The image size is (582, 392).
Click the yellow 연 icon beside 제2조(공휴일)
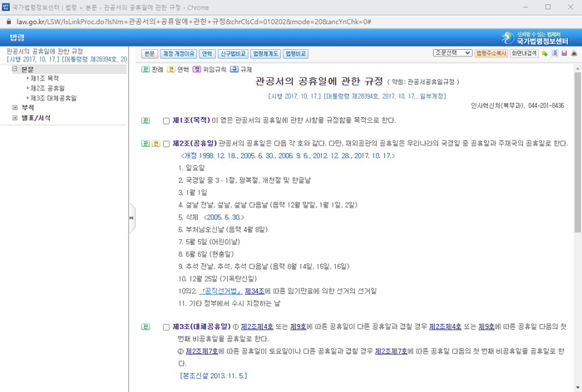156,144
